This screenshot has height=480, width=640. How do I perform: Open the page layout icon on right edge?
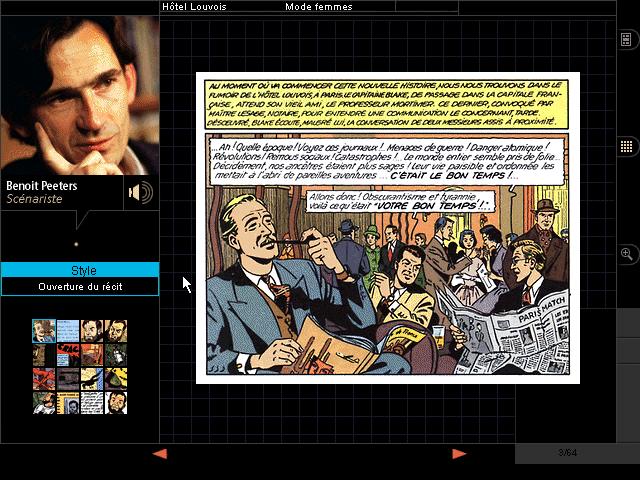(x=626, y=40)
